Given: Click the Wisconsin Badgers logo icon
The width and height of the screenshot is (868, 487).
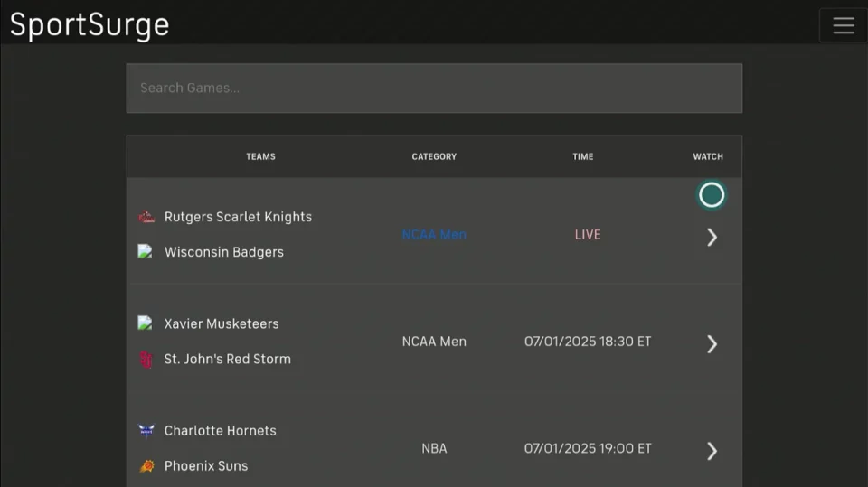Looking at the screenshot, I should 145,252.
